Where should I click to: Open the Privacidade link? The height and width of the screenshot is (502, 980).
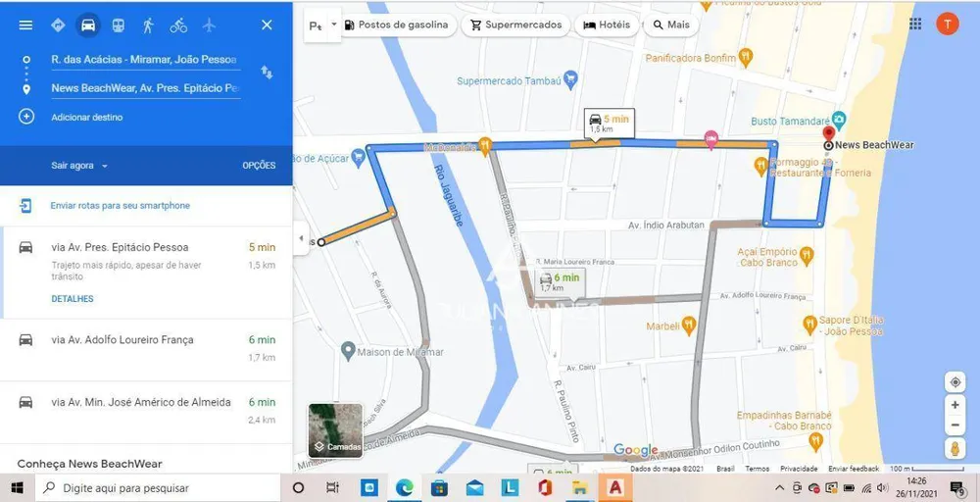pyautogui.click(x=799, y=469)
